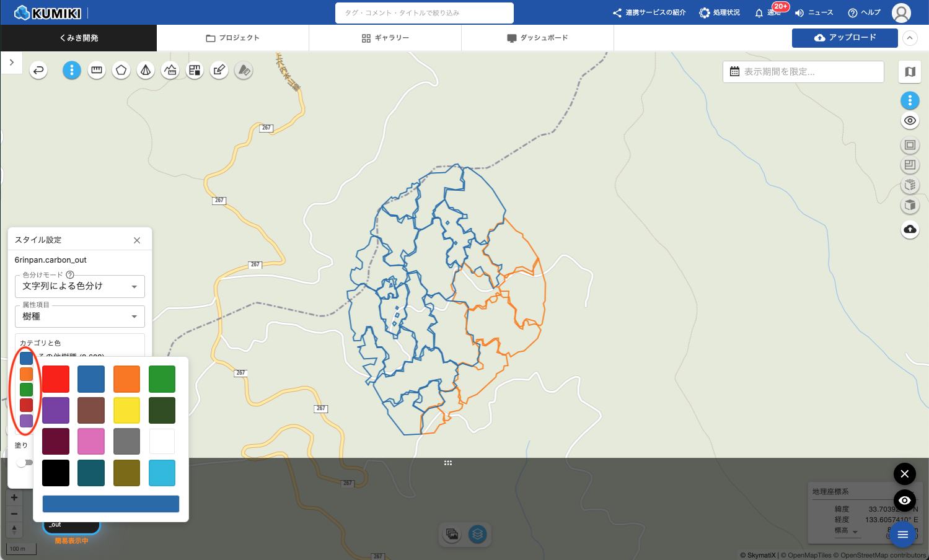
Task: Click the アップロード button
Action: (844, 38)
